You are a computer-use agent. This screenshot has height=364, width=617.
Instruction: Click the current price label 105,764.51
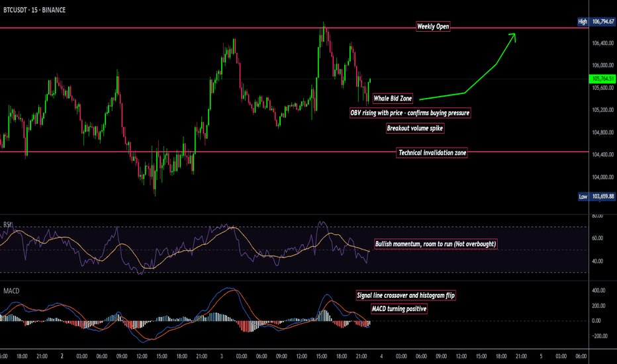[603, 79]
